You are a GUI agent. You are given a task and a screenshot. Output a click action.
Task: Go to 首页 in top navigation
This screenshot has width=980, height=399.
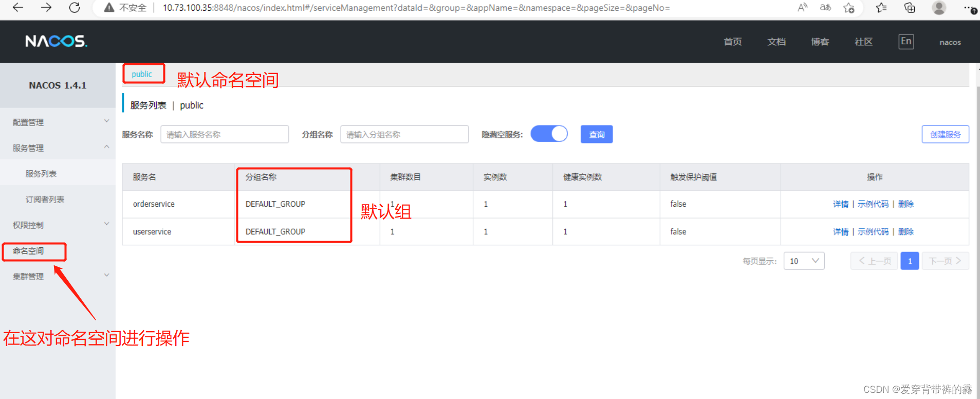(733, 42)
